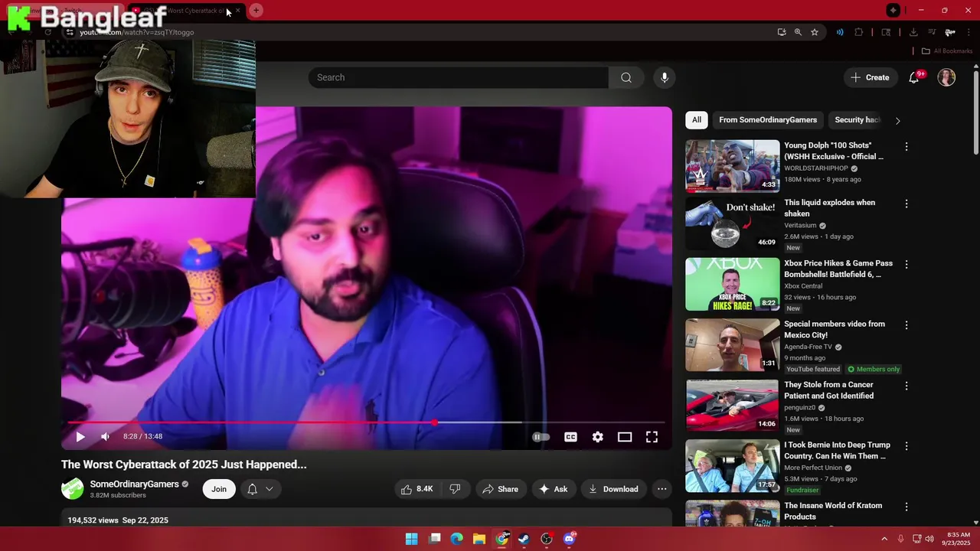This screenshot has height=551, width=980.
Task: Click the zoom magnifier in address bar
Action: 798,32
